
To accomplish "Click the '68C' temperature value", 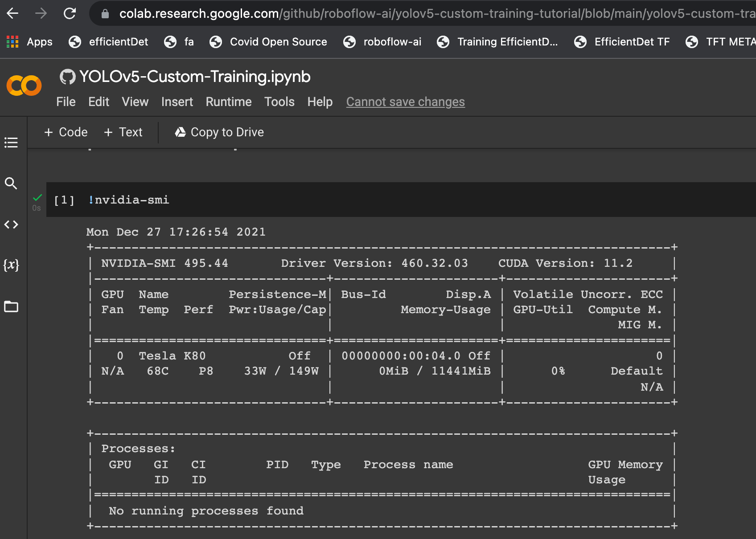I will pyautogui.click(x=158, y=371).
